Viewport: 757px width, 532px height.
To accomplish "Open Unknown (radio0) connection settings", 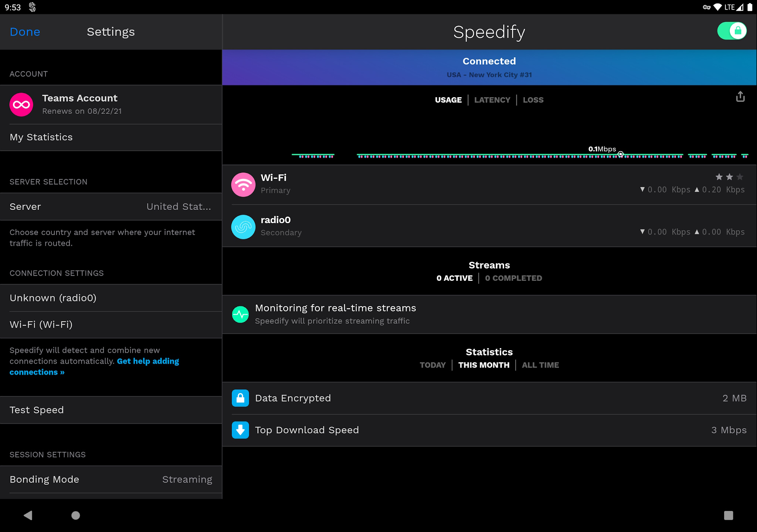I will (111, 298).
